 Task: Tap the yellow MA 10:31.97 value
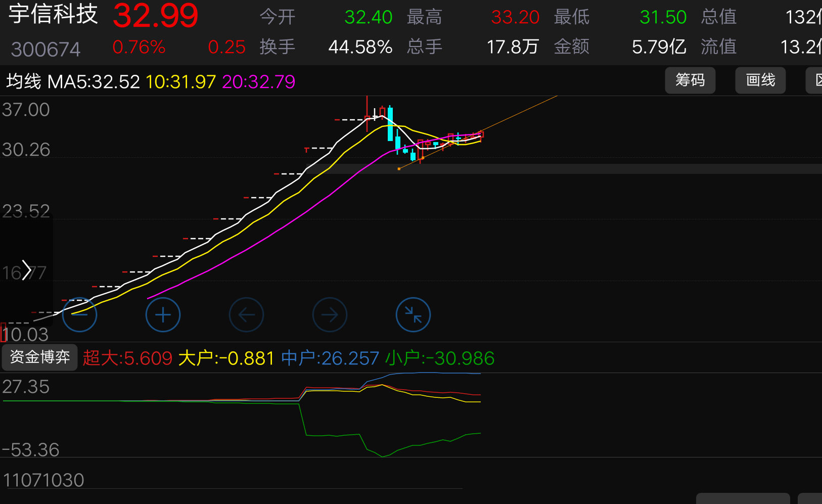tap(181, 82)
